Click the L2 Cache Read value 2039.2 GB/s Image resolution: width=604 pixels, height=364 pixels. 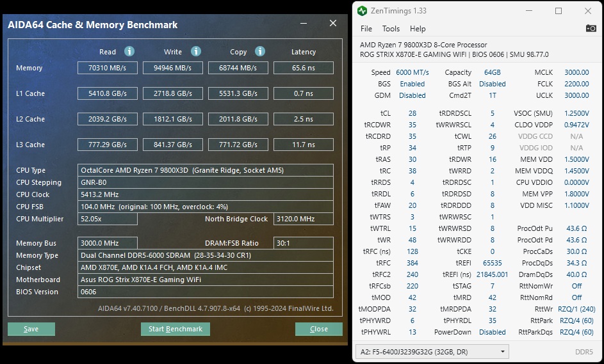[108, 119]
